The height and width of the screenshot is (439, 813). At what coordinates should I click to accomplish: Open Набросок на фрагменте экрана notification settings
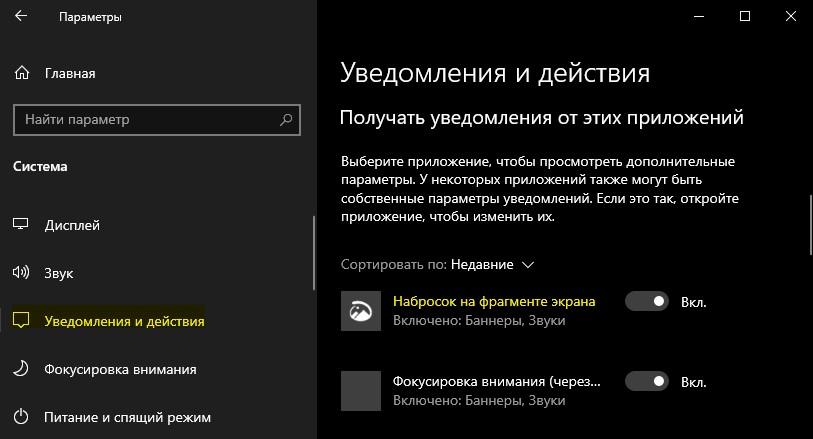tap(494, 301)
